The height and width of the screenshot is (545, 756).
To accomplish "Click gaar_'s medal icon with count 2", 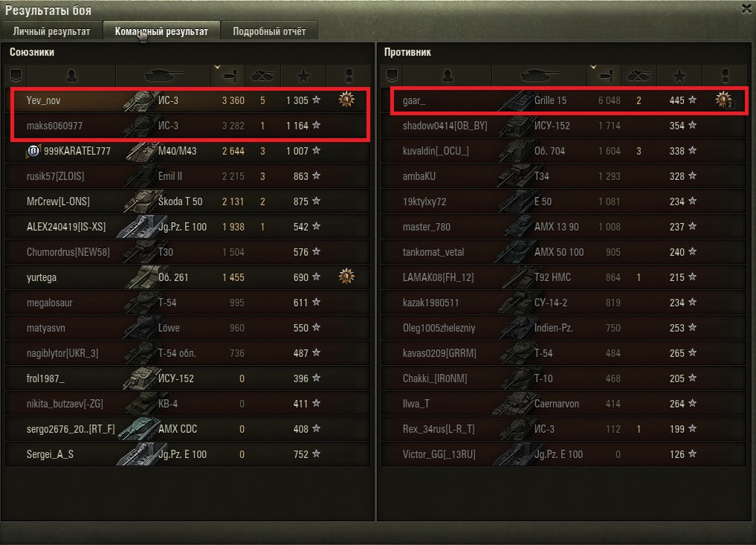I will click(724, 100).
